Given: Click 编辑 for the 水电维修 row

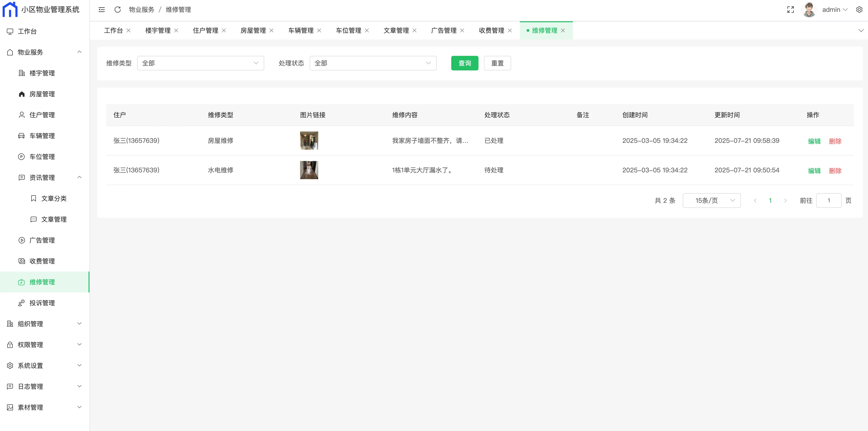Looking at the screenshot, I should tap(814, 171).
